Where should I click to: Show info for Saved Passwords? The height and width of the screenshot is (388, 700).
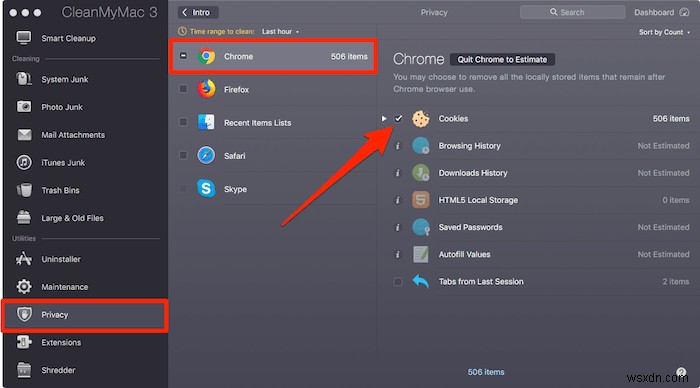coord(398,227)
